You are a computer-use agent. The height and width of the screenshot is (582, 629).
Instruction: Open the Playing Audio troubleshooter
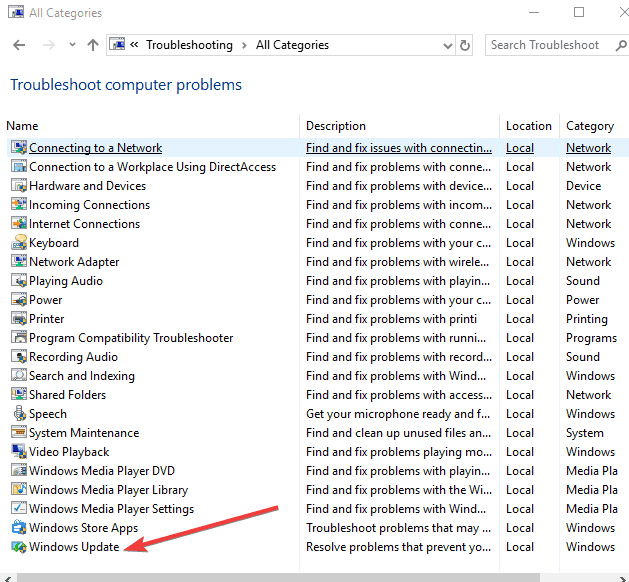[66, 281]
